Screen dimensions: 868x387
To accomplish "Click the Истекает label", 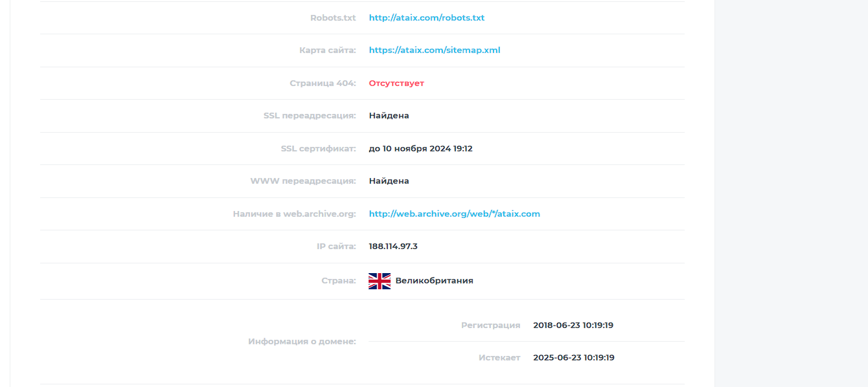I will 499,358.
